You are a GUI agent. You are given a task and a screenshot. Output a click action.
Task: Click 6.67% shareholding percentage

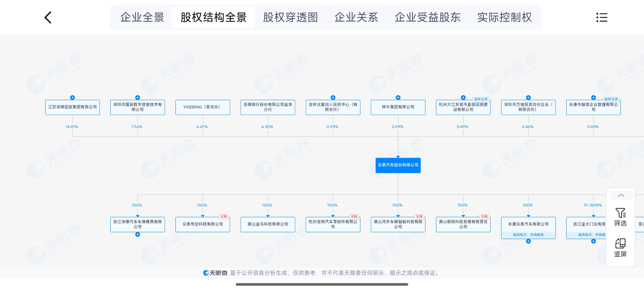tap(202, 127)
